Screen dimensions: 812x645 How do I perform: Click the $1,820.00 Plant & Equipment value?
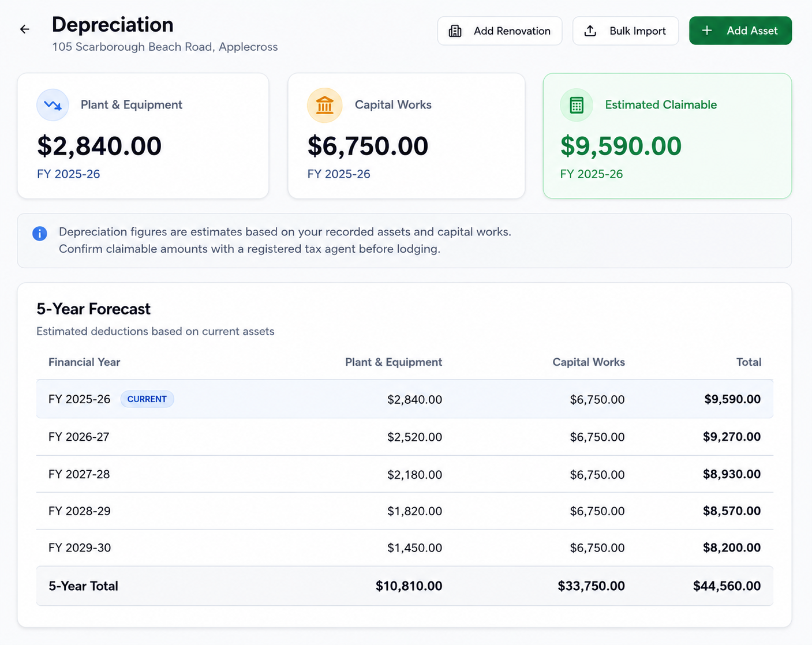(x=415, y=511)
